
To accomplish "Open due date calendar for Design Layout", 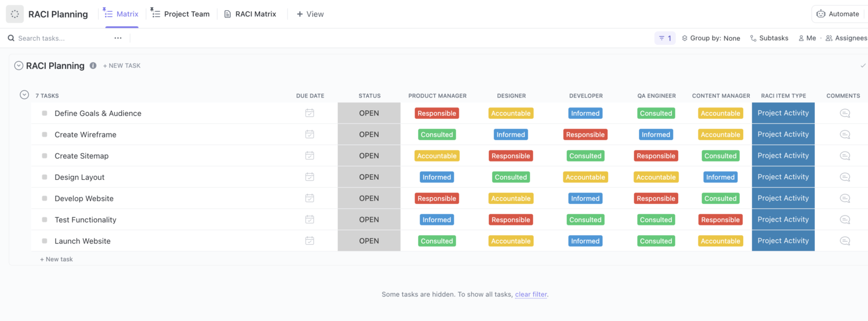I will pos(310,177).
